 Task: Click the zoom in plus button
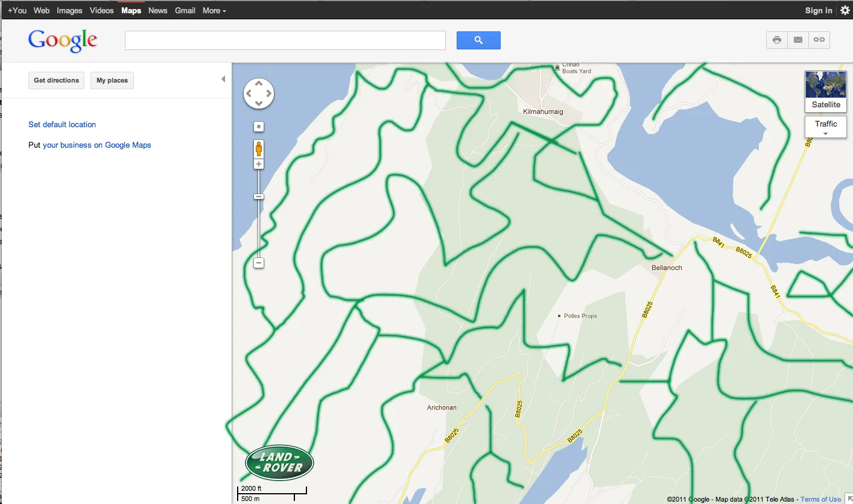(259, 164)
